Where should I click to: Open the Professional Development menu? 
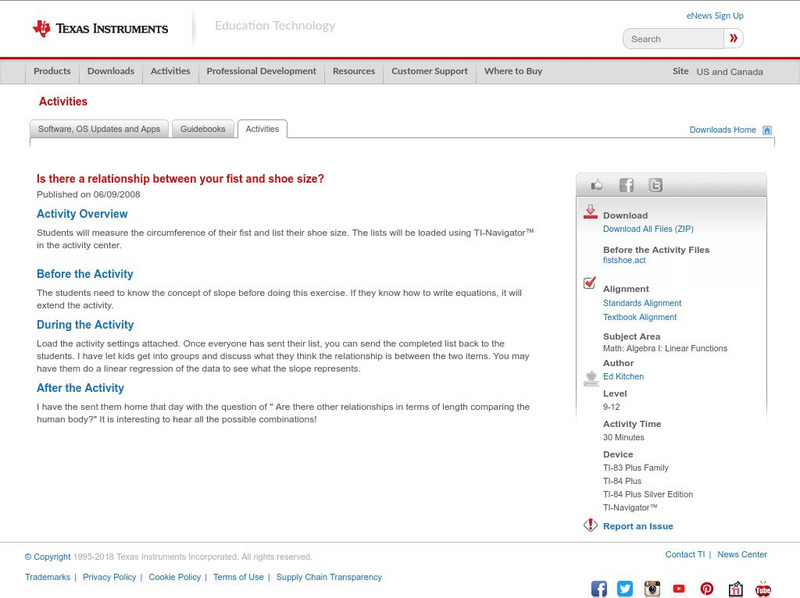pyautogui.click(x=262, y=71)
